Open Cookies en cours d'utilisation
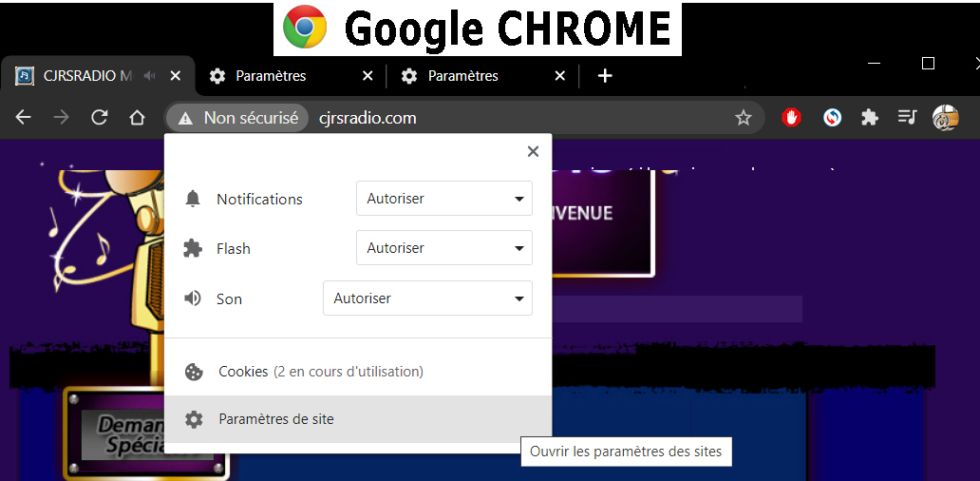Viewport: 980px width, 481px height. click(358, 372)
